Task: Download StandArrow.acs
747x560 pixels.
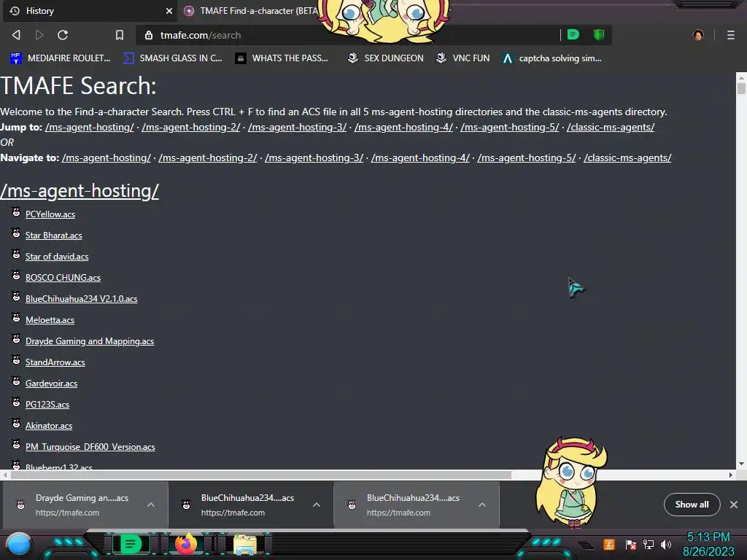Action: 55,362
